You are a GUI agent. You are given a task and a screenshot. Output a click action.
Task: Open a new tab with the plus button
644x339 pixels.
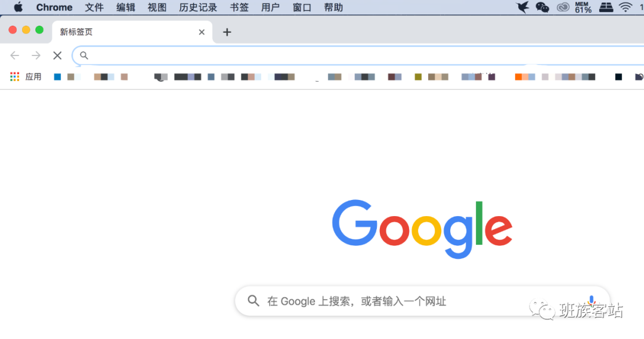pyautogui.click(x=227, y=32)
